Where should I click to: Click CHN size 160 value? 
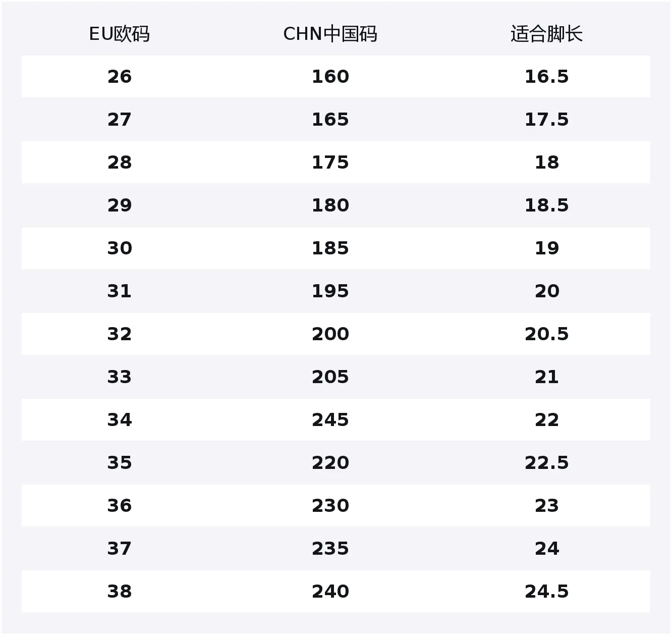click(330, 77)
